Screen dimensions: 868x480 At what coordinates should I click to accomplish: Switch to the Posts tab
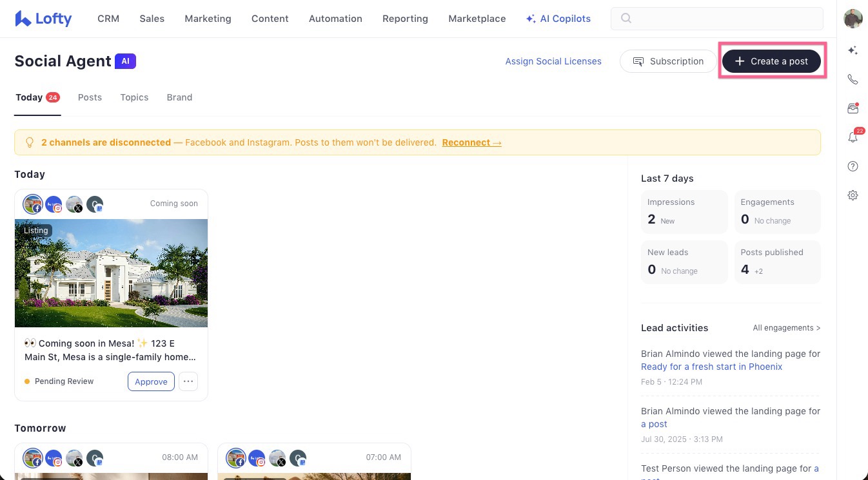click(90, 97)
